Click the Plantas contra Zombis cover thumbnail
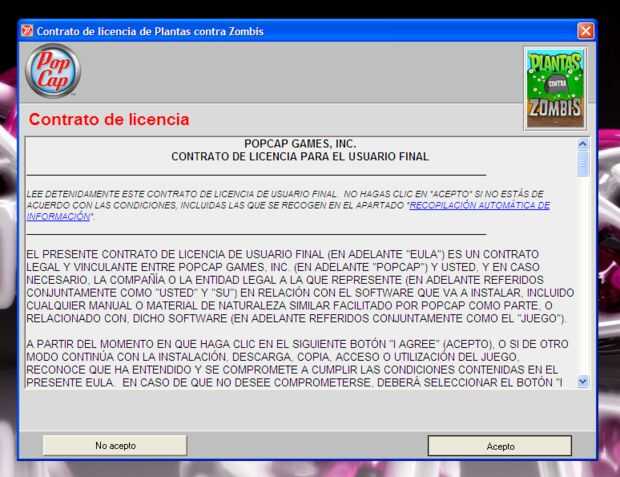Screen dimensions: 620x477 (x=556, y=89)
